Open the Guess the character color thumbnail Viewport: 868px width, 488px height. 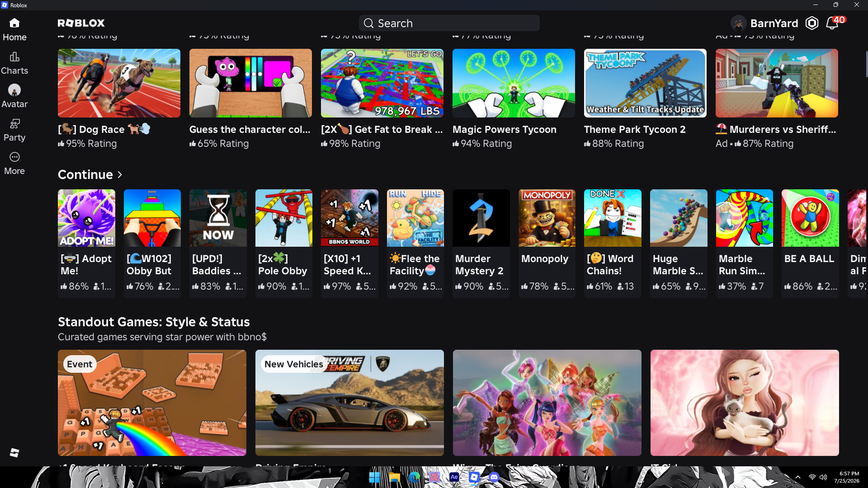click(250, 83)
